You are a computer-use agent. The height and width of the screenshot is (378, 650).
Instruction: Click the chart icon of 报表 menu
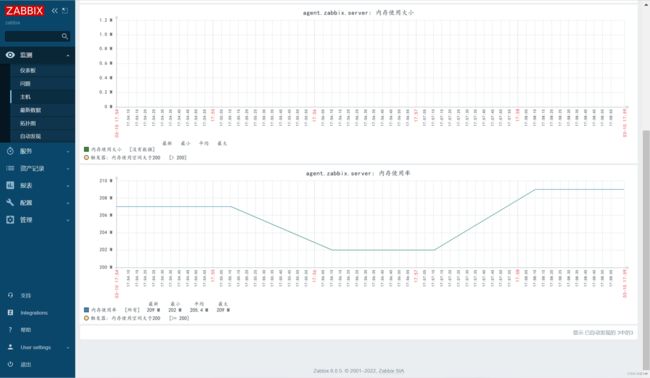coord(10,185)
